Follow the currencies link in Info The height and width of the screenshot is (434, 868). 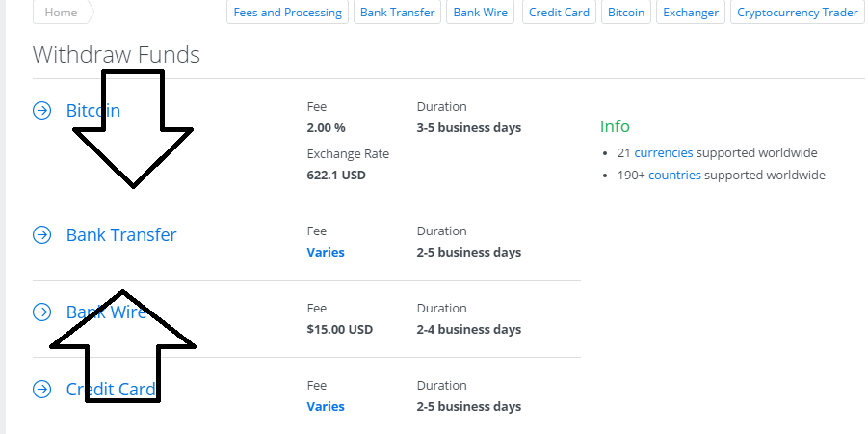point(664,152)
